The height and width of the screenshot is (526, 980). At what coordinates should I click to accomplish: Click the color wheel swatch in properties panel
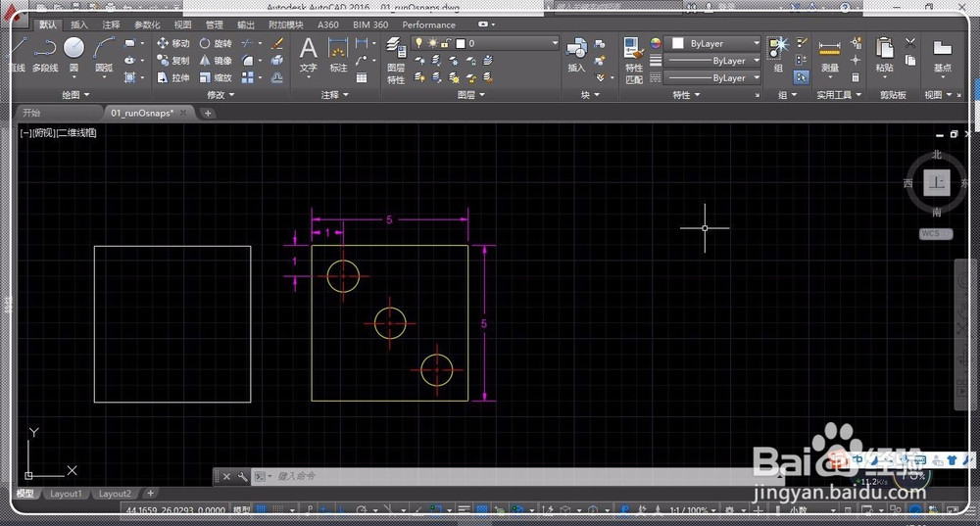655,43
